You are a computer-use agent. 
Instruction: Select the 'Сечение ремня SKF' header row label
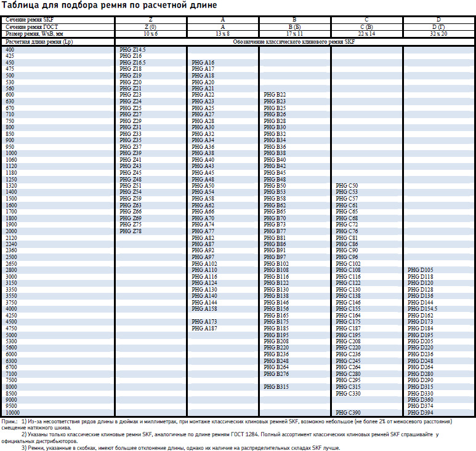click(30, 20)
